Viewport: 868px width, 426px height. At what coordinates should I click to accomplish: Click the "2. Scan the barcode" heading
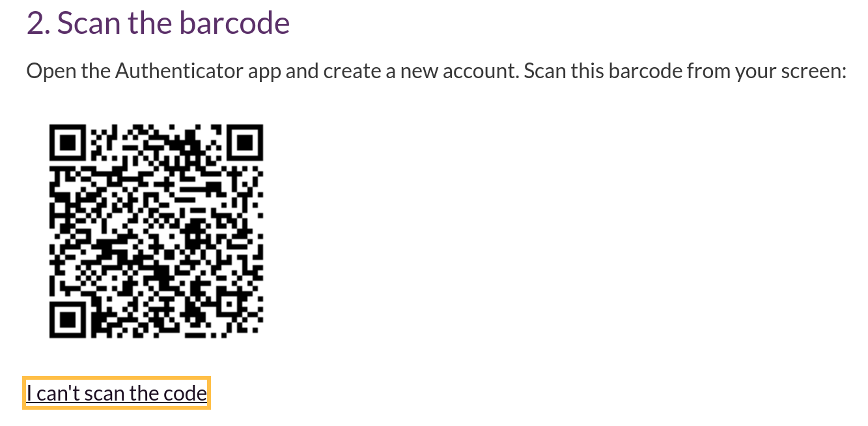[158, 23]
